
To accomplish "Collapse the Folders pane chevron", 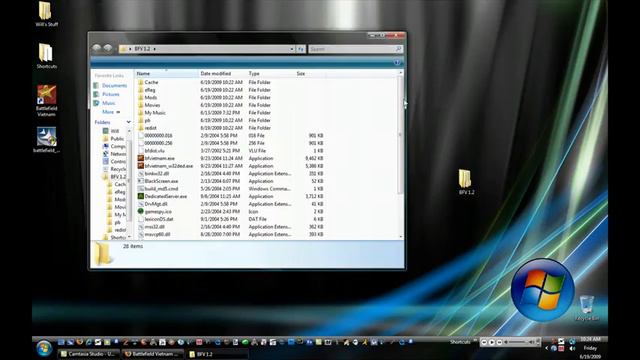I will coord(129,122).
